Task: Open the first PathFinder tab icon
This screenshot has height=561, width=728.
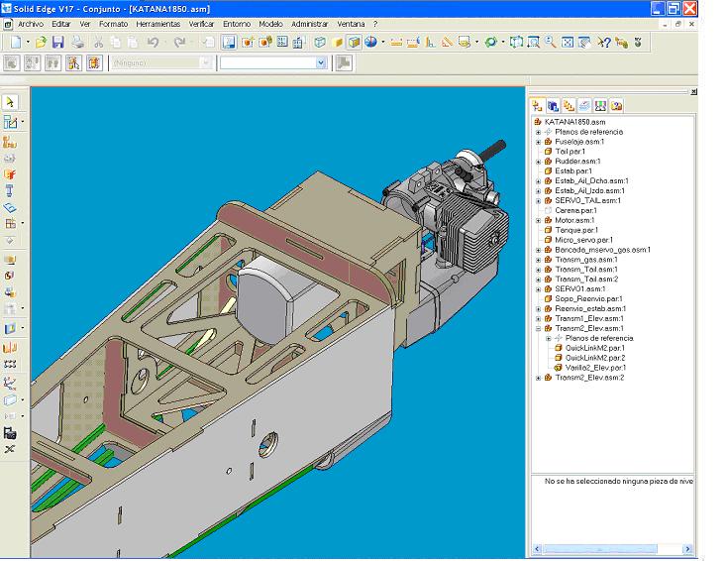Action: point(538,105)
